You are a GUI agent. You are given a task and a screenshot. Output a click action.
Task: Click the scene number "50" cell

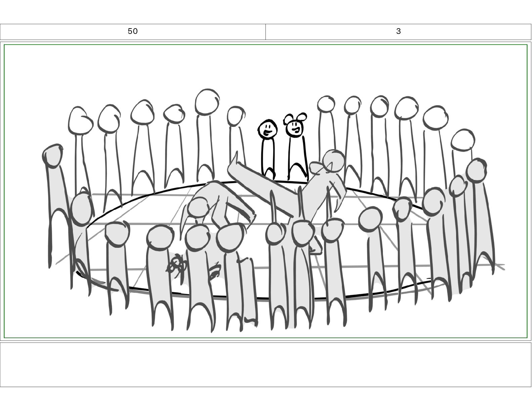click(x=133, y=32)
